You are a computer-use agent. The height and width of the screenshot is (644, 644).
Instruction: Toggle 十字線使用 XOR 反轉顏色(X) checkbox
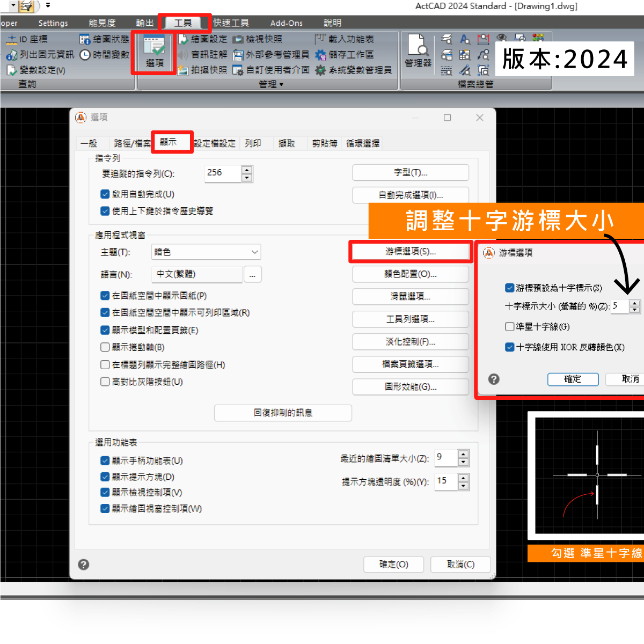(x=510, y=347)
